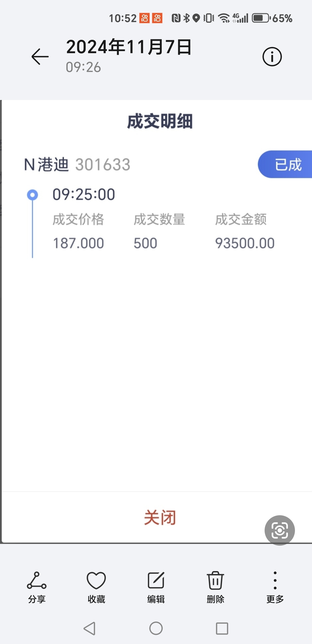Click the 关闭 close text
The image size is (312, 644).
tap(160, 517)
